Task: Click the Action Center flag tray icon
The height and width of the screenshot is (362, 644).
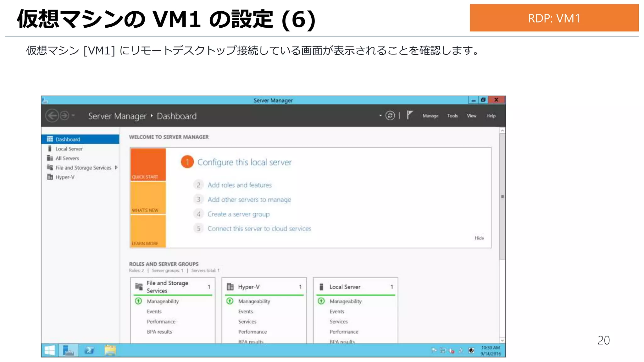Action: (434, 350)
